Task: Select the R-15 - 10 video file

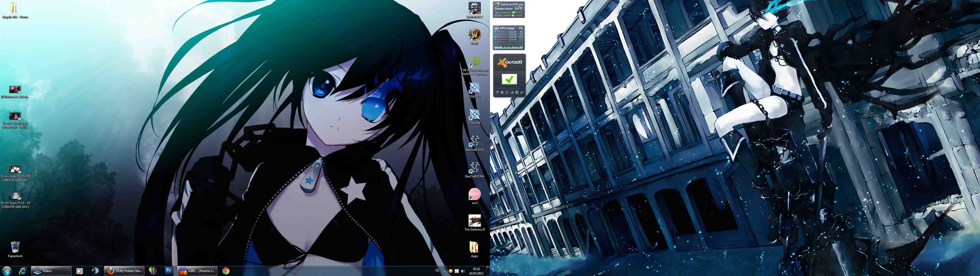Action: pyautogui.click(x=15, y=200)
